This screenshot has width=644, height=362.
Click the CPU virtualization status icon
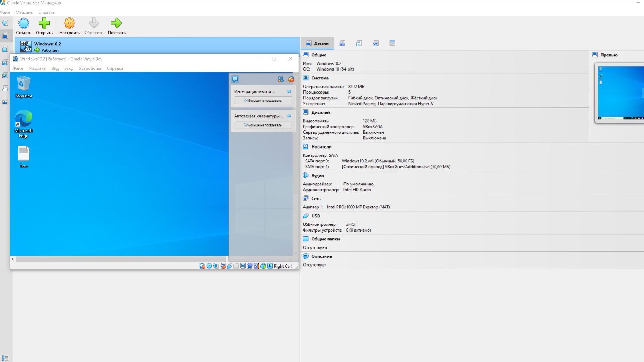pos(256,266)
